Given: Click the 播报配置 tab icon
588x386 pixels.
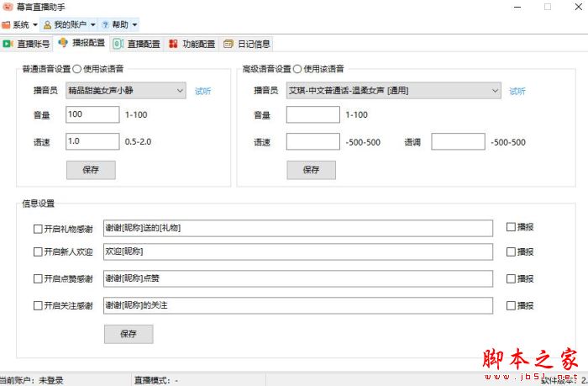Looking at the screenshot, I should 63,43.
